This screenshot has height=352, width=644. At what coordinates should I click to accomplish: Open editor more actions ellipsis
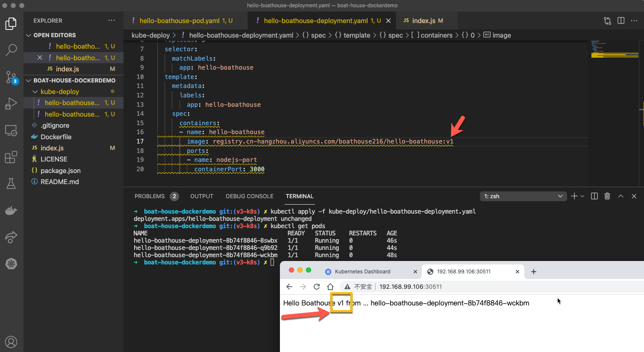(x=635, y=21)
